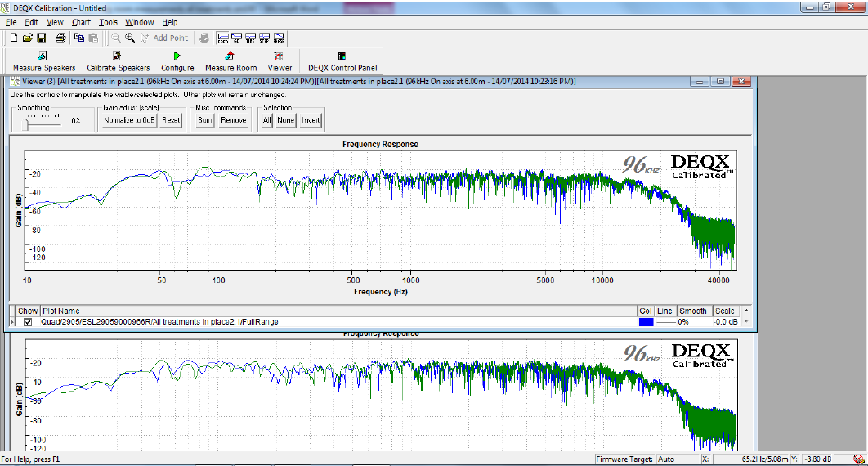Click the DEQX app icon in title bar
Image resolution: width=868 pixels, height=466 pixels.
point(5,7)
